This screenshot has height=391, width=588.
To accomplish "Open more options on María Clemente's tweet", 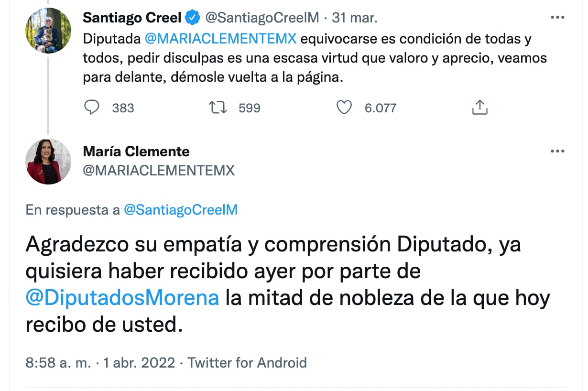I will tap(557, 151).
